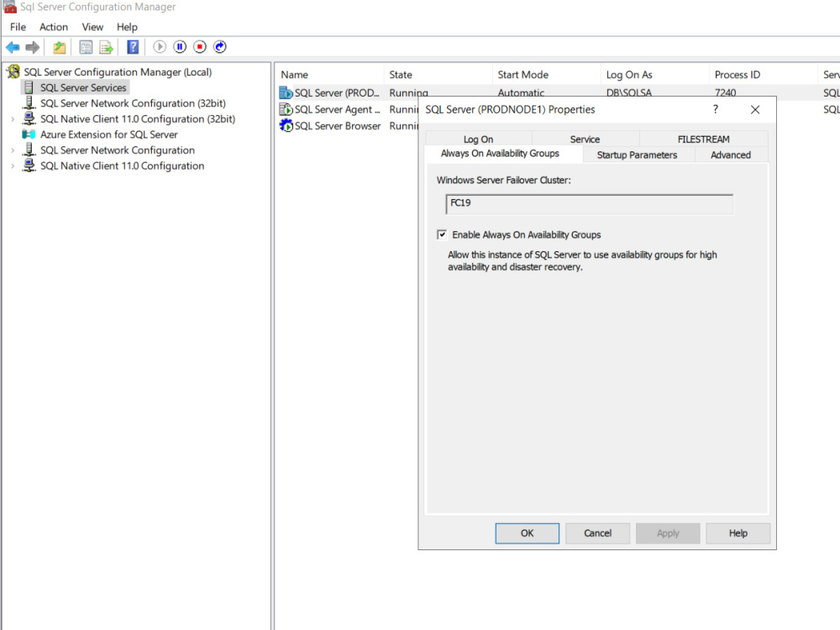Click the OK button
Image resolution: width=840 pixels, height=630 pixels.
tap(528, 533)
